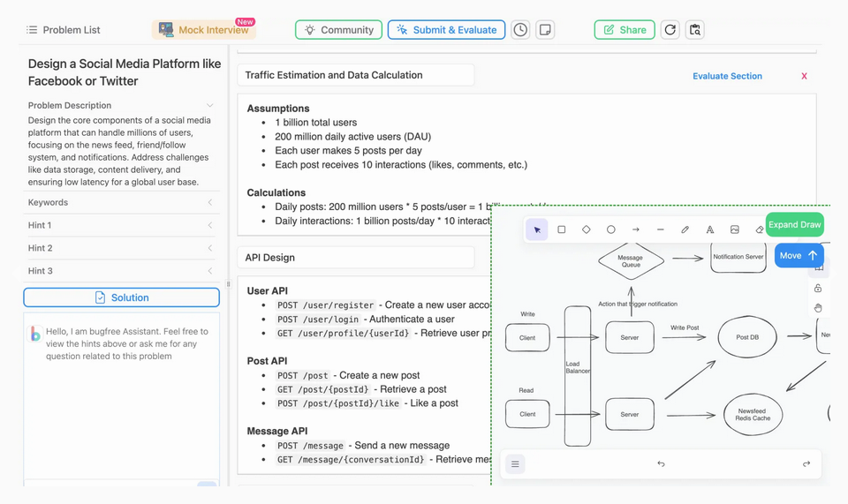This screenshot has width=848, height=504.
Task: Select the rectangle shape tool
Action: [562, 229]
